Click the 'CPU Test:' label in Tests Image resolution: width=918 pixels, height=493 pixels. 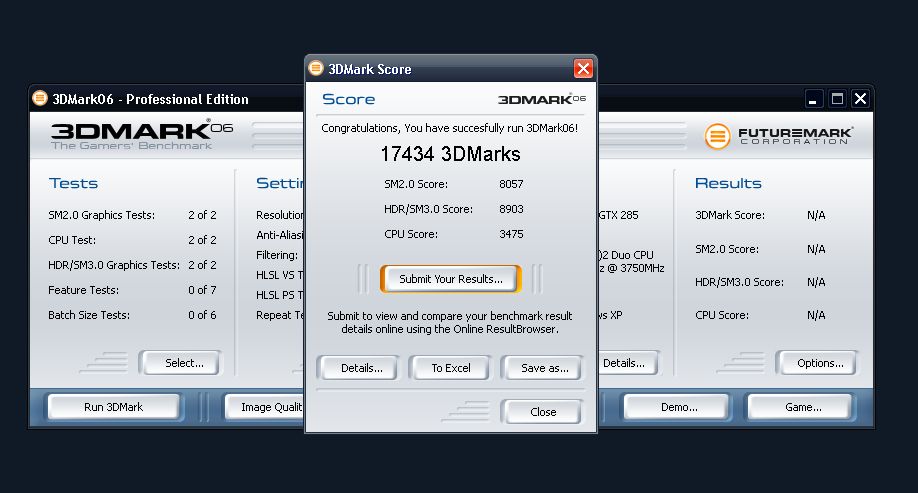coord(72,240)
